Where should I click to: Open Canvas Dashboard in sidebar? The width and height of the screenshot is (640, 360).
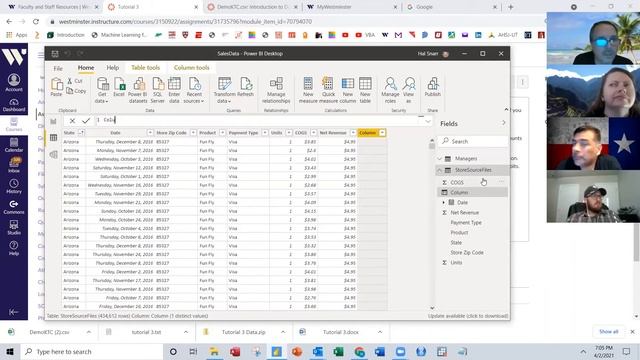click(14, 105)
